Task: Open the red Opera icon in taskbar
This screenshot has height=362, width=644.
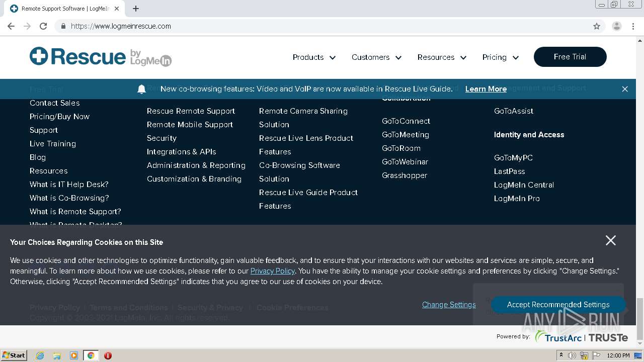Action: (x=108, y=355)
